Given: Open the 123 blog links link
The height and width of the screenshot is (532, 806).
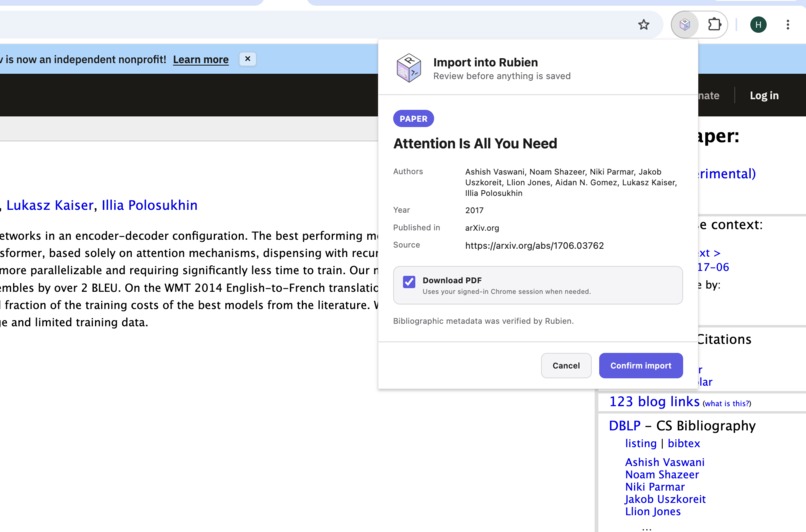Looking at the screenshot, I should pyautogui.click(x=654, y=401).
